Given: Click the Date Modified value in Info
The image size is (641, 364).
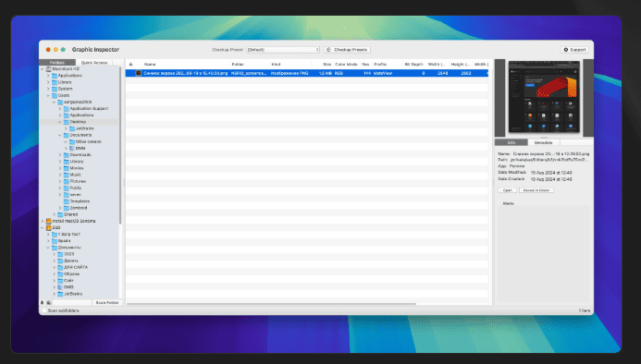Looking at the screenshot, I should pyautogui.click(x=551, y=173).
